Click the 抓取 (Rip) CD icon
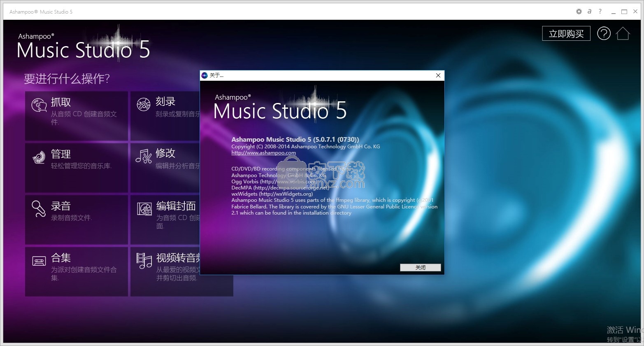The width and height of the screenshot is (644, 346). 39,105
